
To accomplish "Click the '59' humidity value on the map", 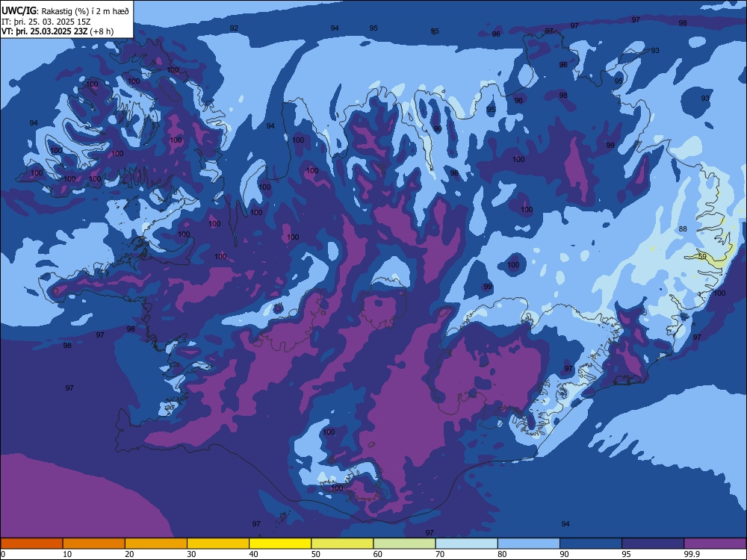I will (702, 257).
